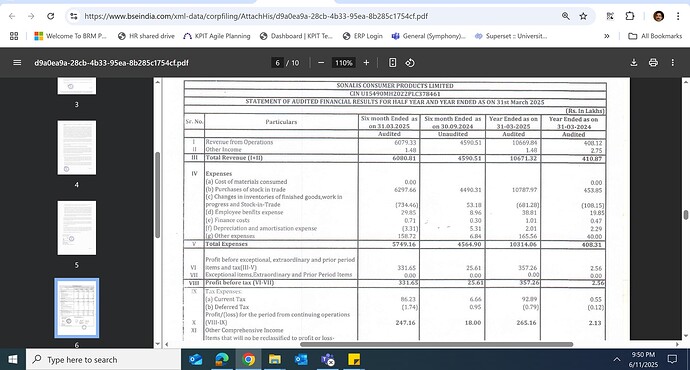Download the PDF file
Viewport: 690px width, 370px height.
634,62
